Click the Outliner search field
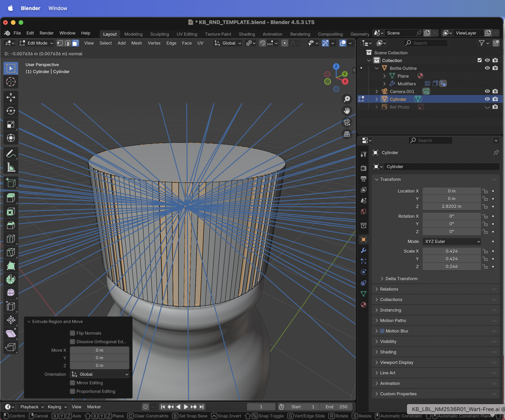This screenshot has height=420, width=505. click(426, 43)
